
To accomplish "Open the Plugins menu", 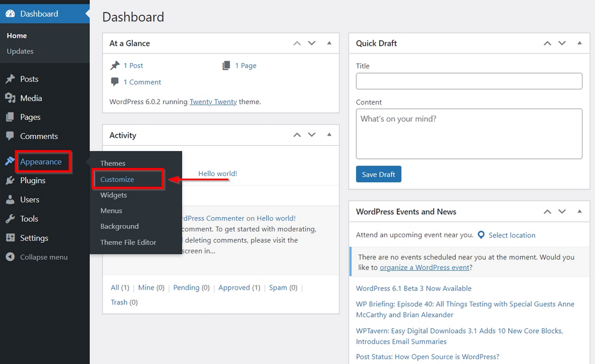I will coord(33,180).
